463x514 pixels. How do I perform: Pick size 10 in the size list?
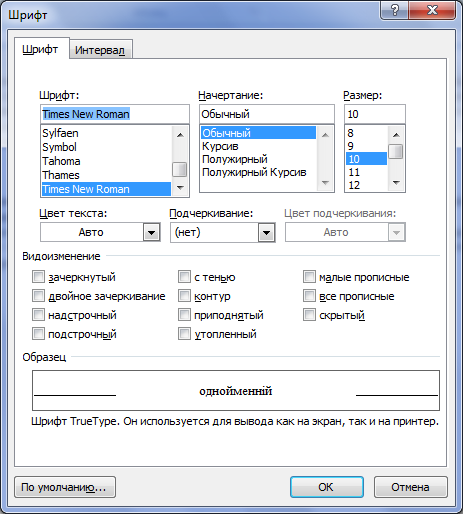366,159
